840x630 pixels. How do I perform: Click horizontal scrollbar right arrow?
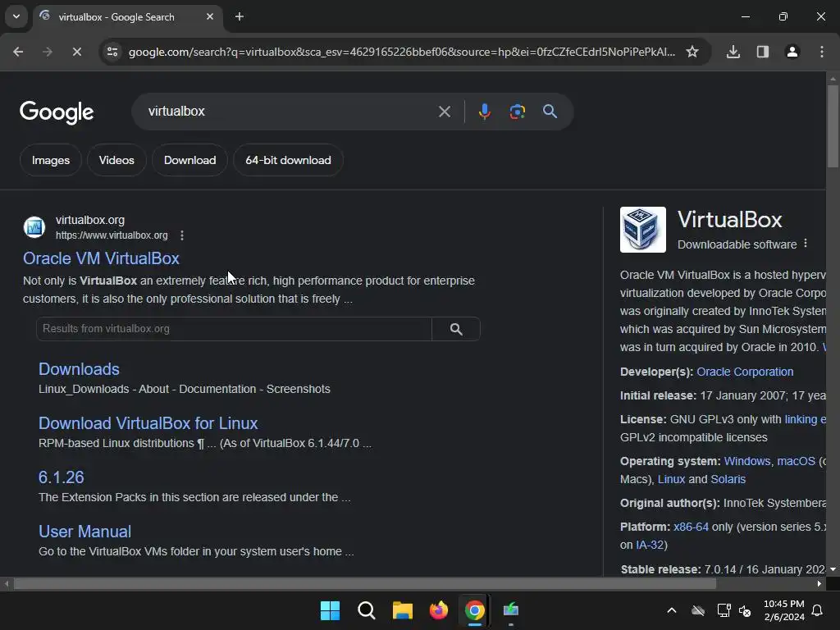pyautogui.click(x=819, y=584)
